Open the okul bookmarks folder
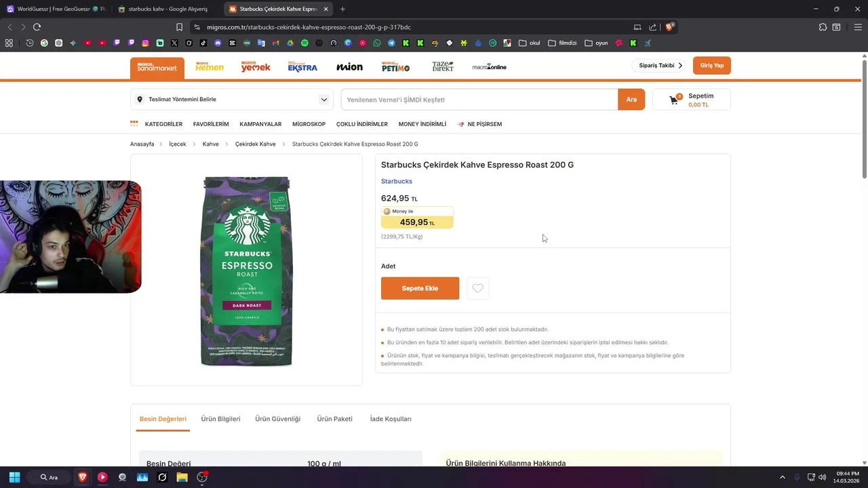 [530, 43]
